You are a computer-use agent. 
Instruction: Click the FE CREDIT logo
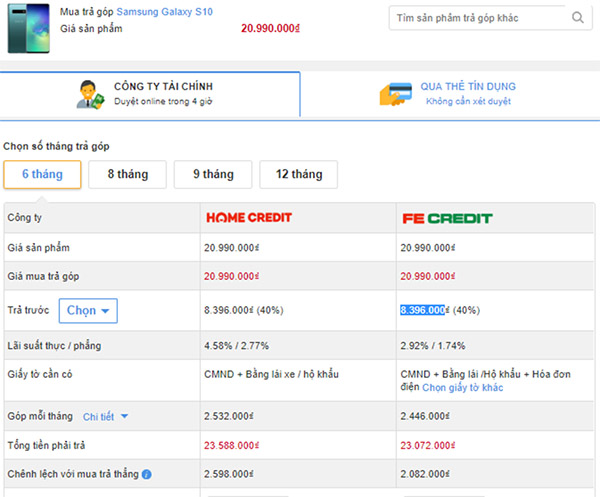(447, 218)
